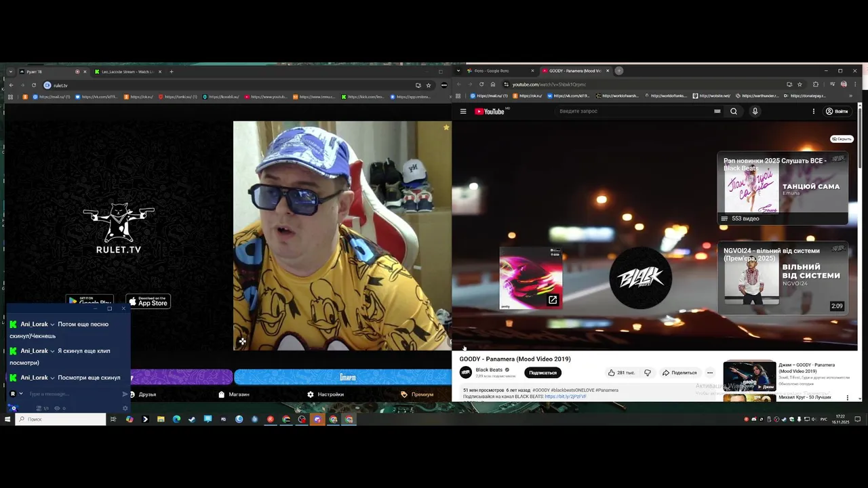Open extensions puzzle icon in YouTube window
The height and width of the screenshot is (488, 868).
coord(816,84)
